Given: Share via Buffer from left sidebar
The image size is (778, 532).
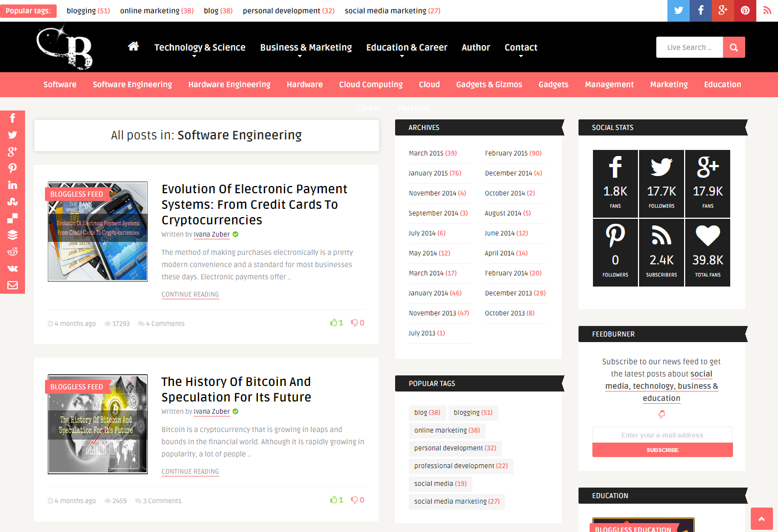Looking at the screenshot, I should (x=12, y=235).
